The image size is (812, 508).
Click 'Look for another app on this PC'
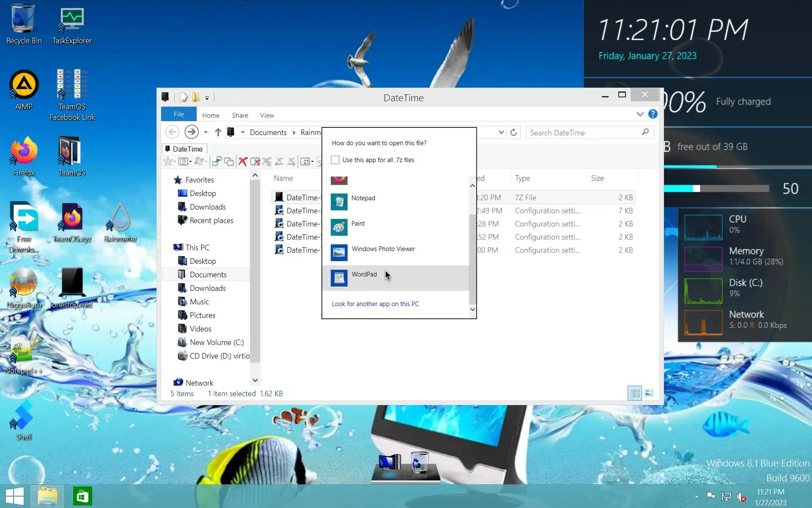[x=375, y=304]
